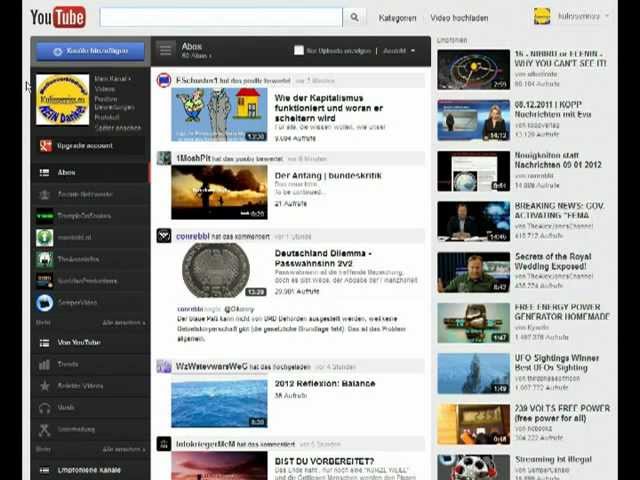
Task: Open Streaming ist illegal video title
Action: point(553,460)
